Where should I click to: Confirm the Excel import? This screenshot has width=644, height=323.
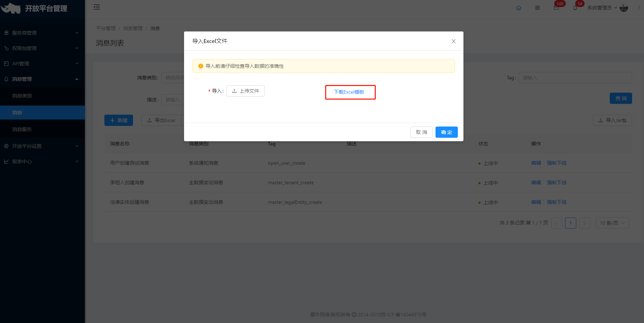[447, 132]
